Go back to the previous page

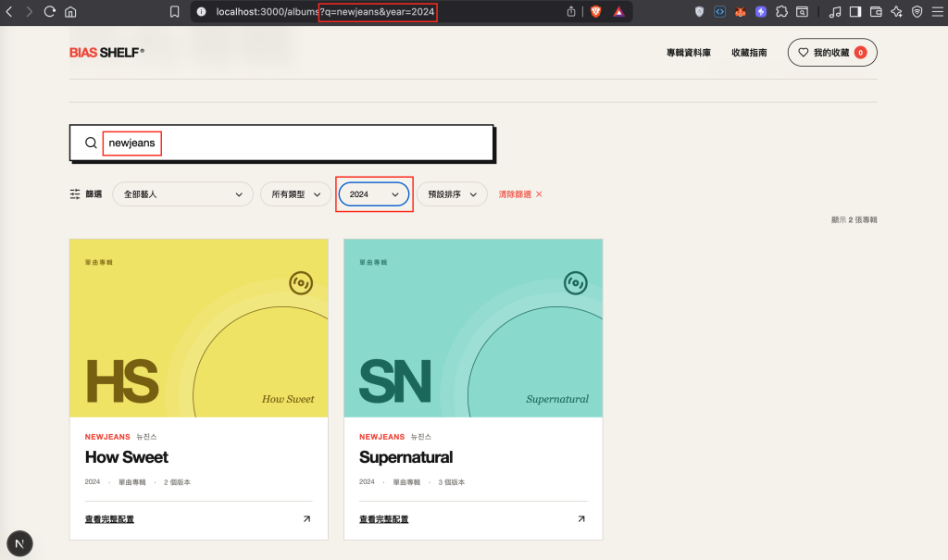point(9,11)
